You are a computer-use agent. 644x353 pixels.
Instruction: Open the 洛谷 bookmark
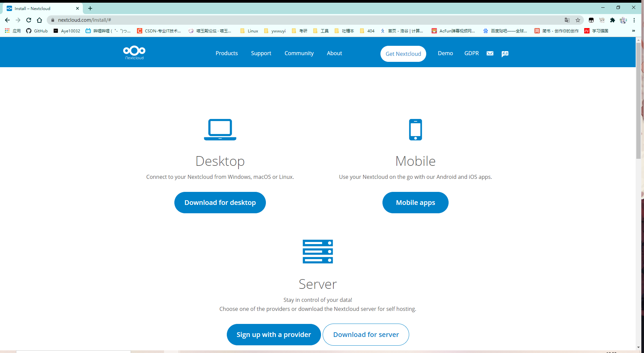[x=402, y=31]
